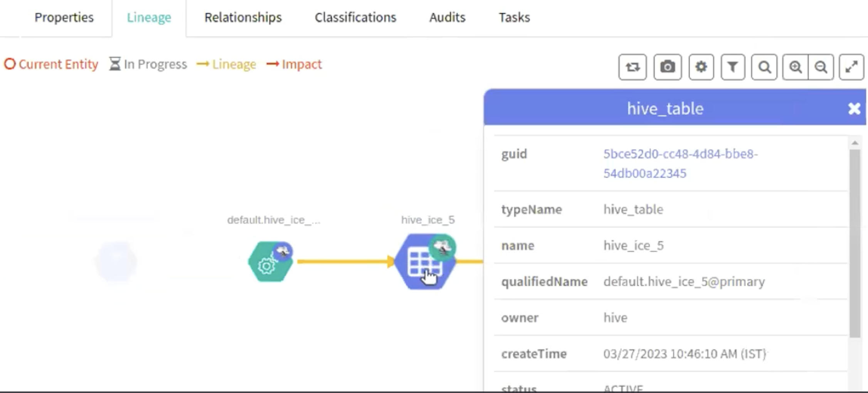The image size is (868, 393).
Task: Click the guid hyperlink value
Action: (x=680, y=163)
